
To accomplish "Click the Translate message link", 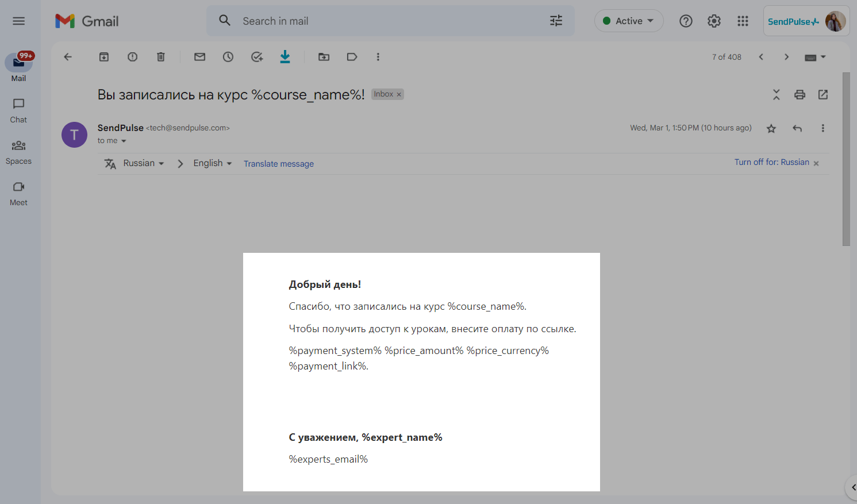I will pos(279,164).
